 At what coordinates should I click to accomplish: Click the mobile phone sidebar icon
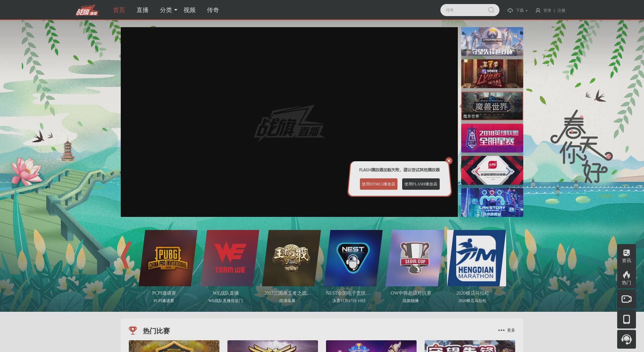tap(626, 319)
